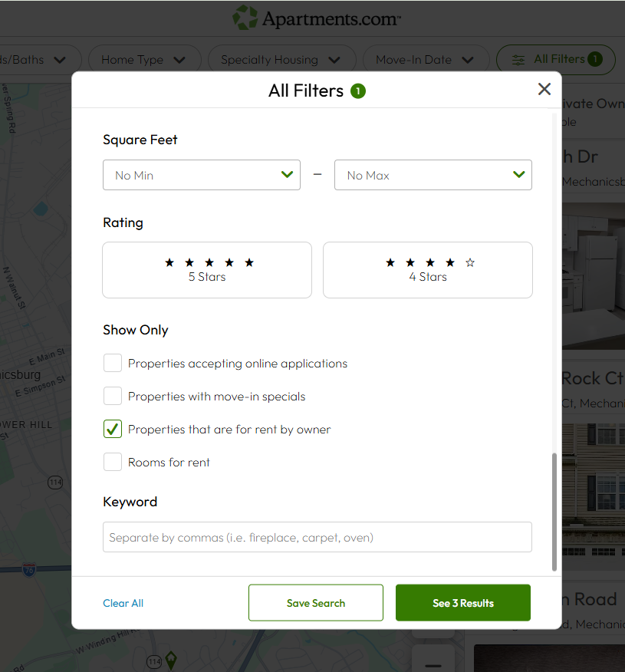Open the No Min square feet dropdown

(x=201, y=175)
